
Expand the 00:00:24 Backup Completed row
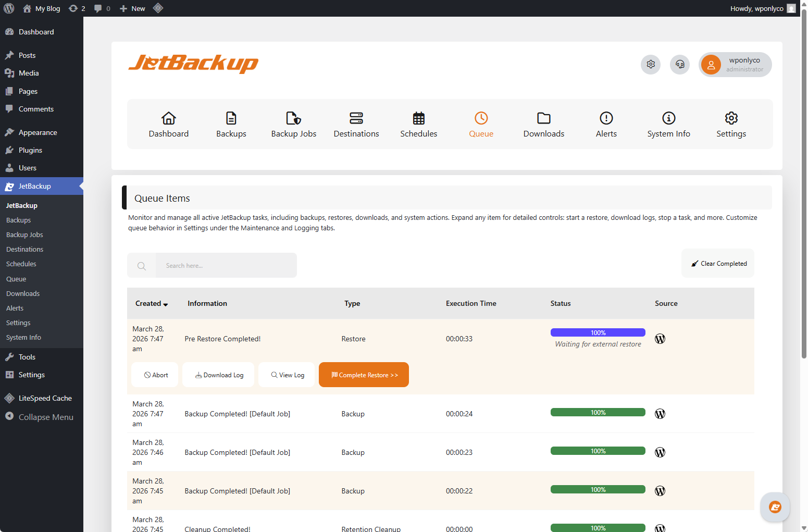(x=441, y=414)
